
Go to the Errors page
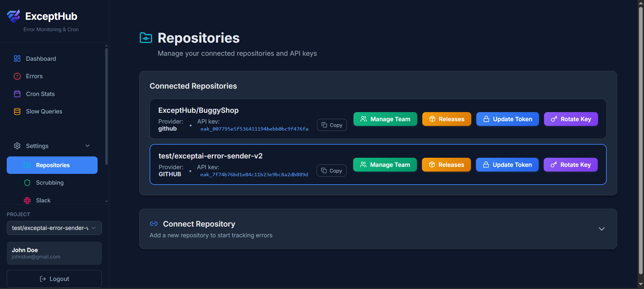click(52, 76)
